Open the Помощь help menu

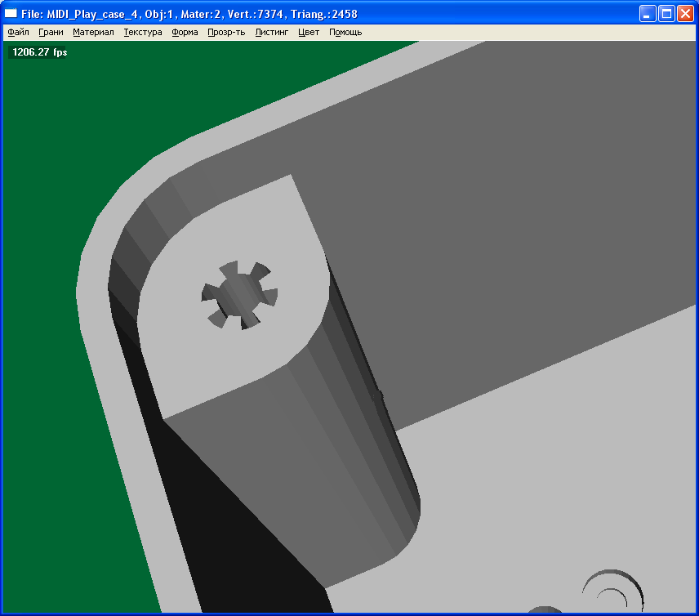(345, 33)
